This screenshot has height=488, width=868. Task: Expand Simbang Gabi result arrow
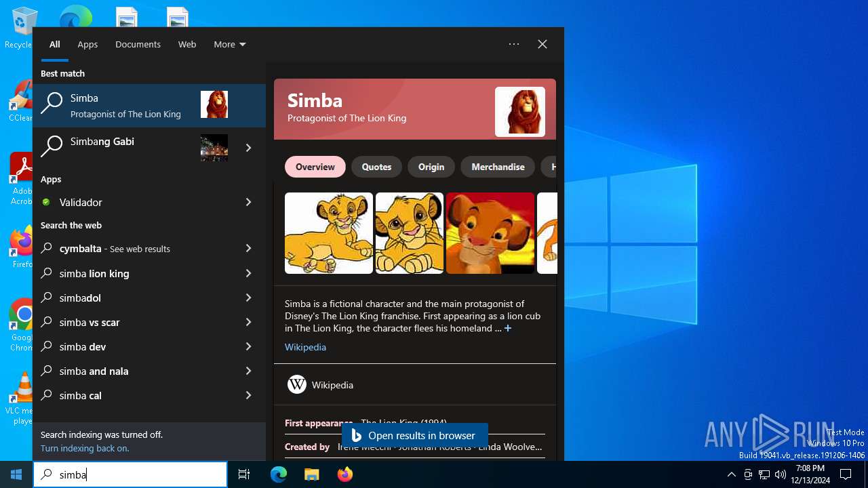[x=248, y=147]
